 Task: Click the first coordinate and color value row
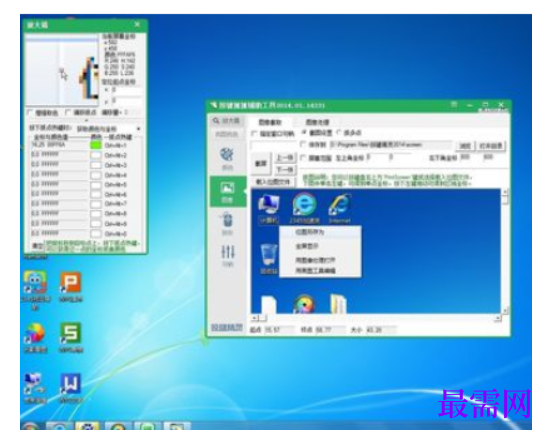coord(59,145)
